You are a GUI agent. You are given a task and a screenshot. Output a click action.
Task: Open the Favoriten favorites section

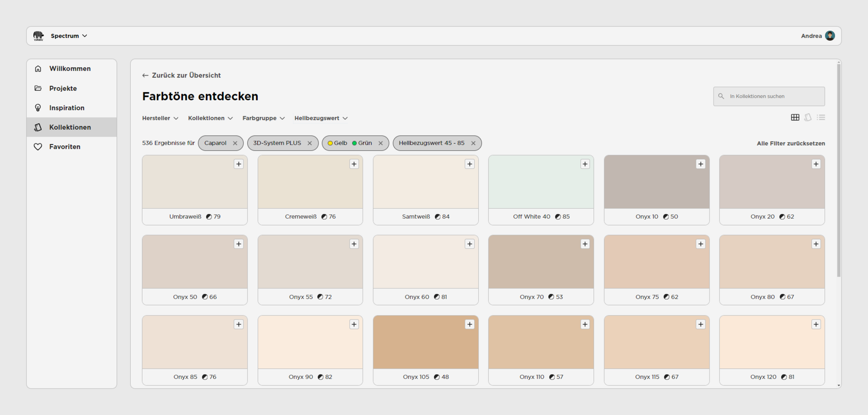point(65,147)
